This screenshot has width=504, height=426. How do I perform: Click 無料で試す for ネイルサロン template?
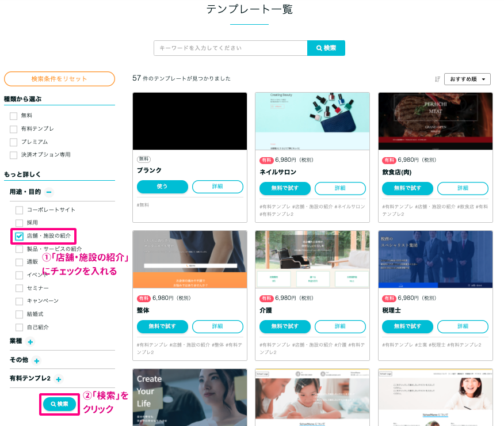tap(285, 188)
